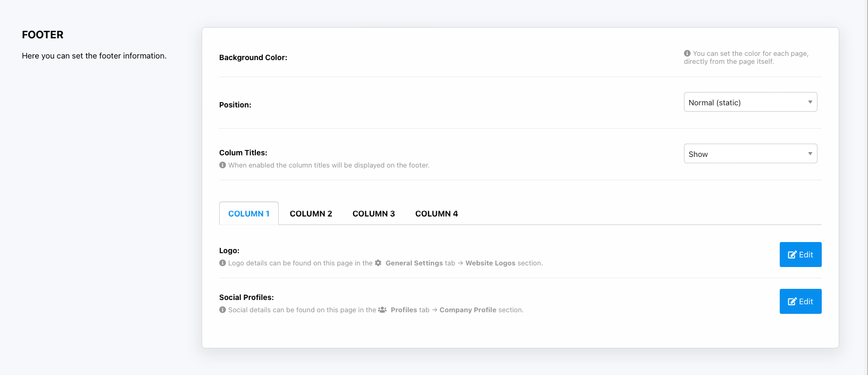Click the Background Color label
Image resolution: width=868 pixels, height=375 pixels.
click(253, 57)
